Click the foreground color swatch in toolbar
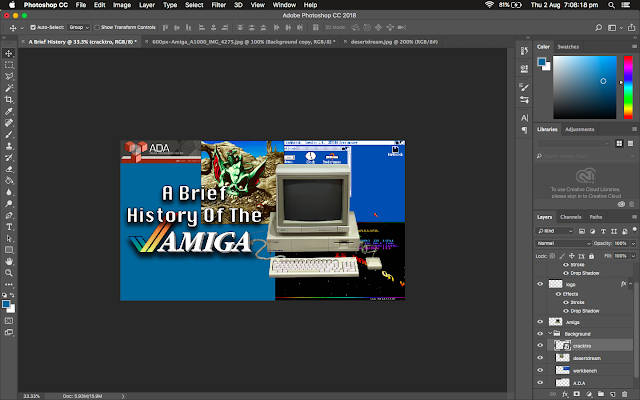This screenshot has width=640, height=400. tap(6, 304)
